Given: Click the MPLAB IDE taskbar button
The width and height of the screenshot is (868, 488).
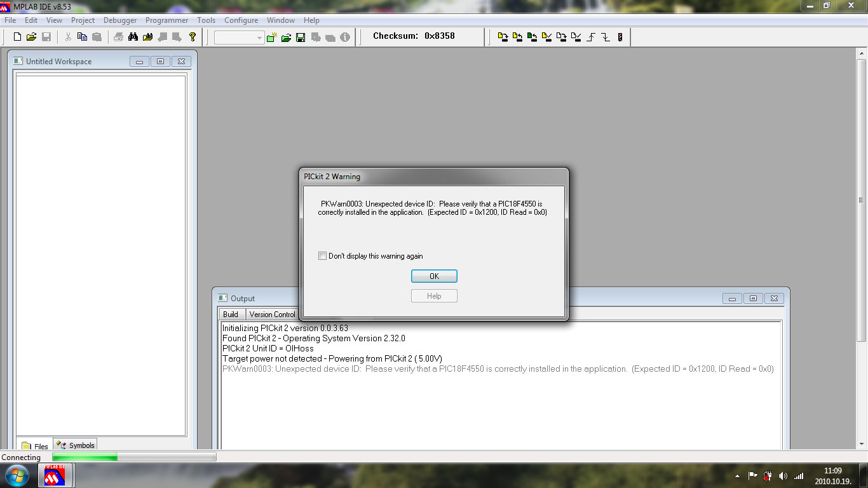Looking at the screenshot, I should pyautogui.click(x=55, y=475).
